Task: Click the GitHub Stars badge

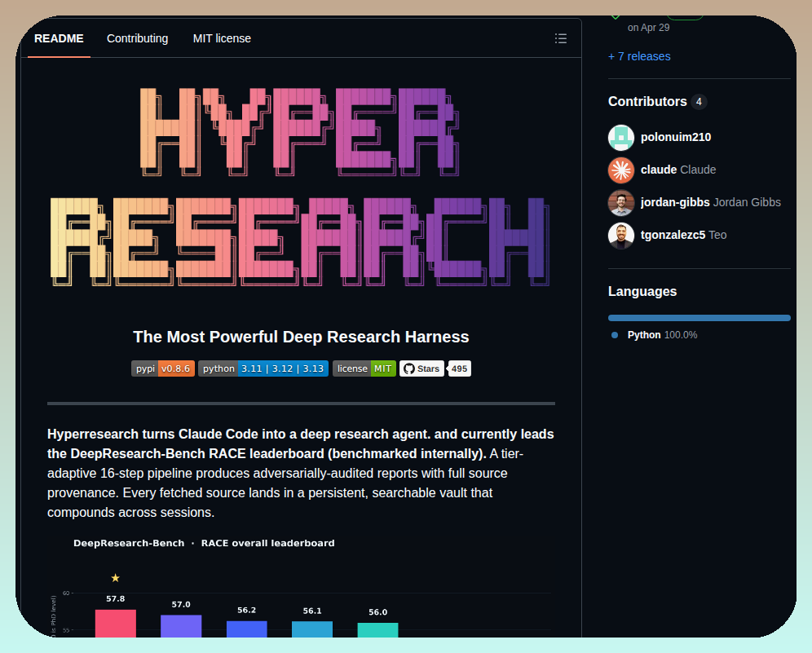Action: pos(421,368)
